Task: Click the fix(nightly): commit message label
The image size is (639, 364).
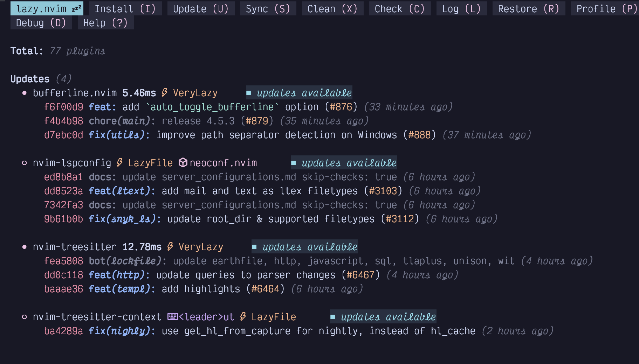Action: coord(122,331)
